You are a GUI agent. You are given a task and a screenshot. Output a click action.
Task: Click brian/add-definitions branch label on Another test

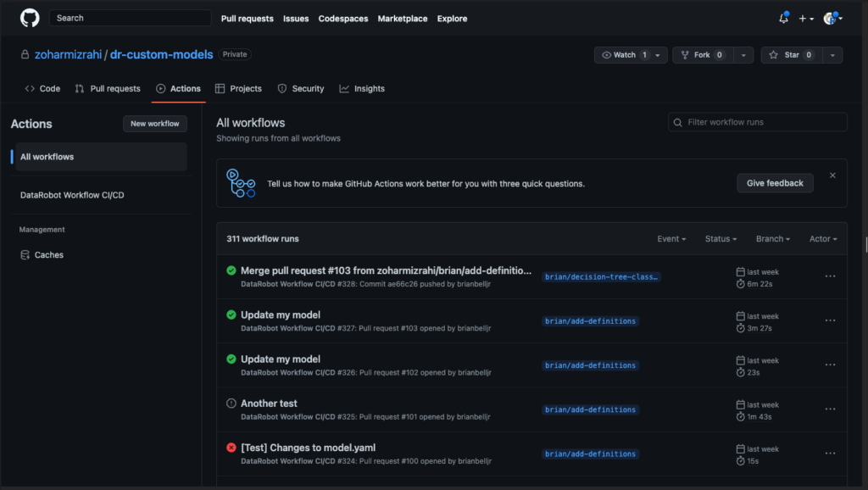point(590,409)
